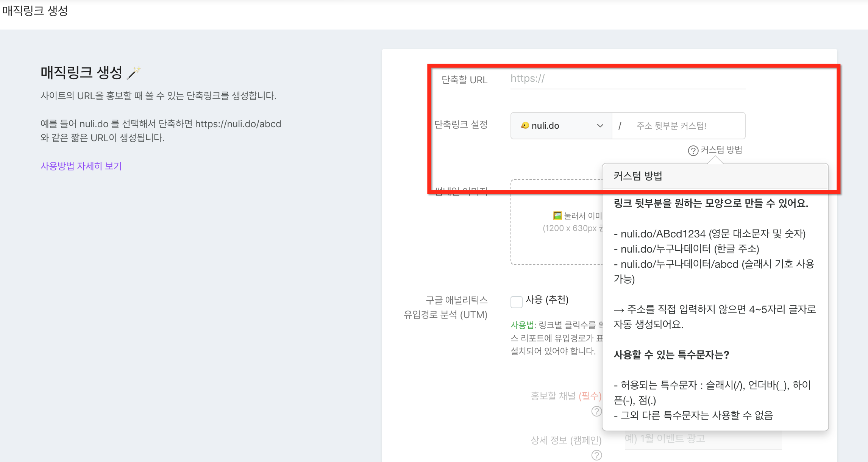The height and width of the screenshot is (462, 868).
Task: Open 사용방법 자세히 보기 link
Action: coord(81,166)
